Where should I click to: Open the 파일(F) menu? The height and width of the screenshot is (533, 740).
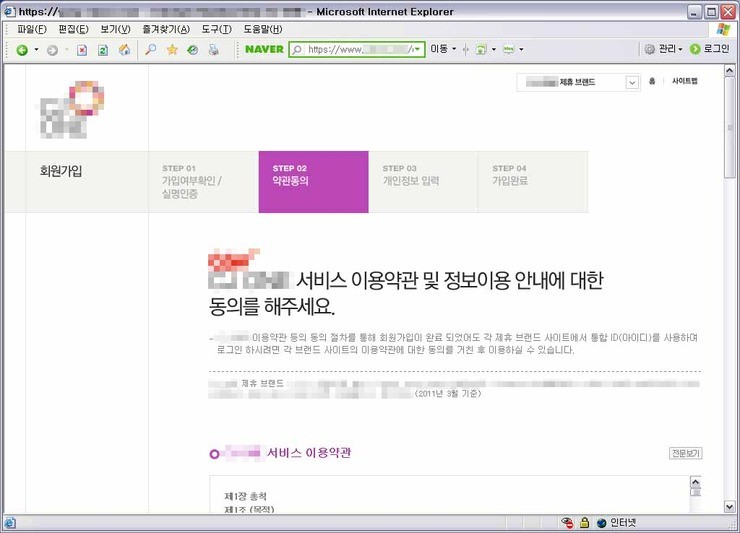tap(32, 29)
